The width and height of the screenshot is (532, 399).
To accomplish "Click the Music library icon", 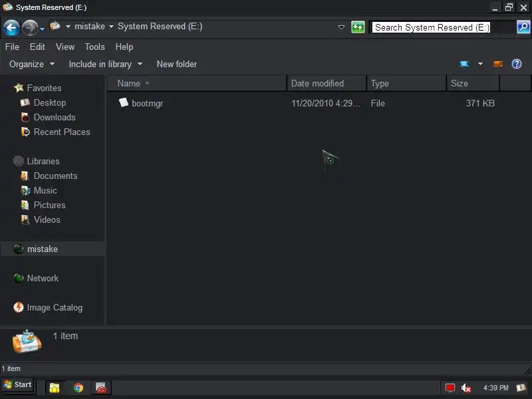I will coord(25,190).
